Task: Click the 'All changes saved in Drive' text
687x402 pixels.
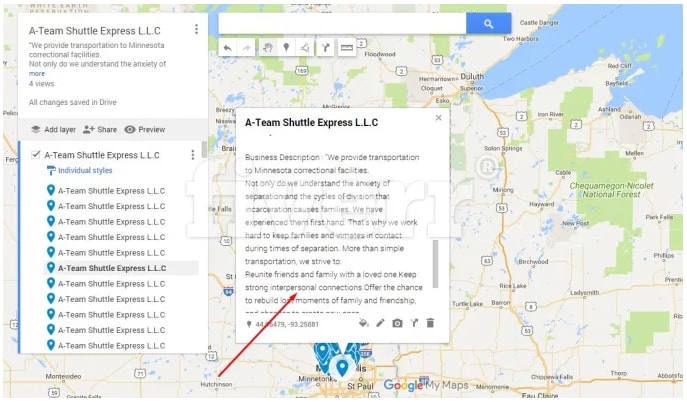Action: click(73, 102)
